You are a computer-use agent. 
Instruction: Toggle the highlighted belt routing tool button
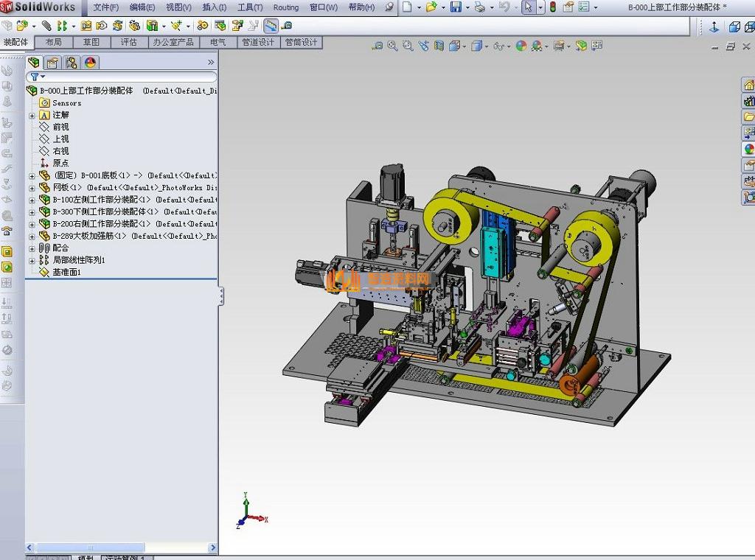click(x=271, y=26)
